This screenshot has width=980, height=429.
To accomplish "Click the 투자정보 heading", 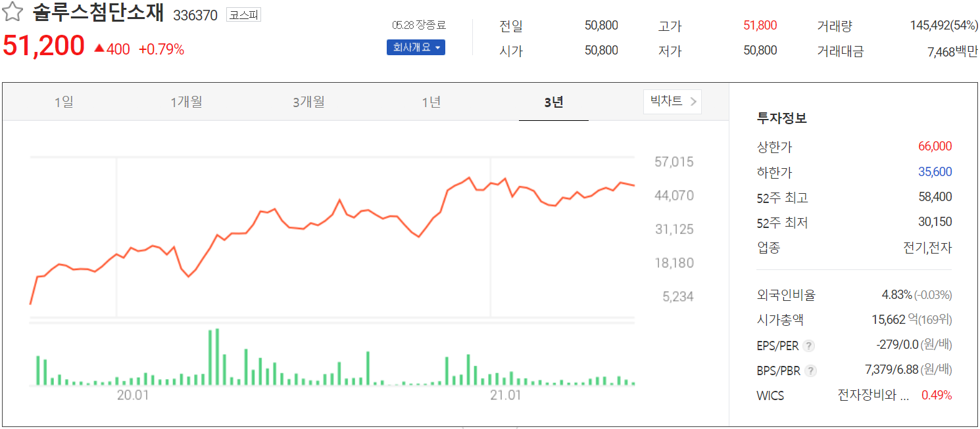I will pyautogui.click(x=782, y=119).
